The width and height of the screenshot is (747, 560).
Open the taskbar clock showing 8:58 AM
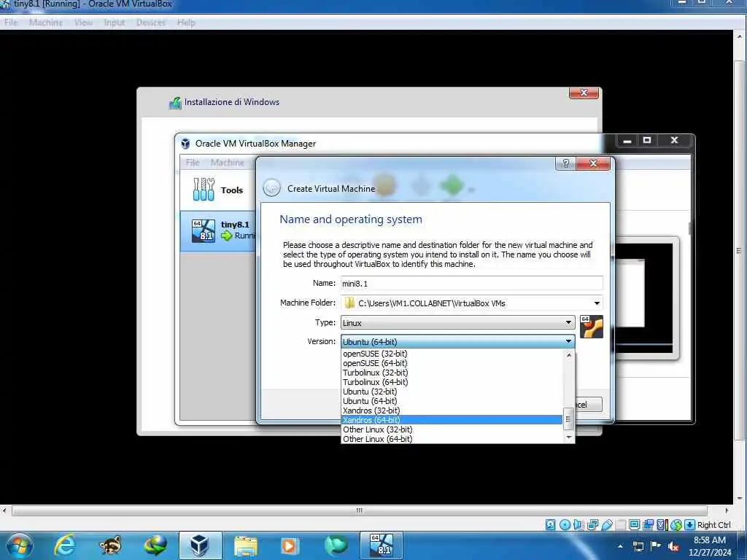pos(710,546)
